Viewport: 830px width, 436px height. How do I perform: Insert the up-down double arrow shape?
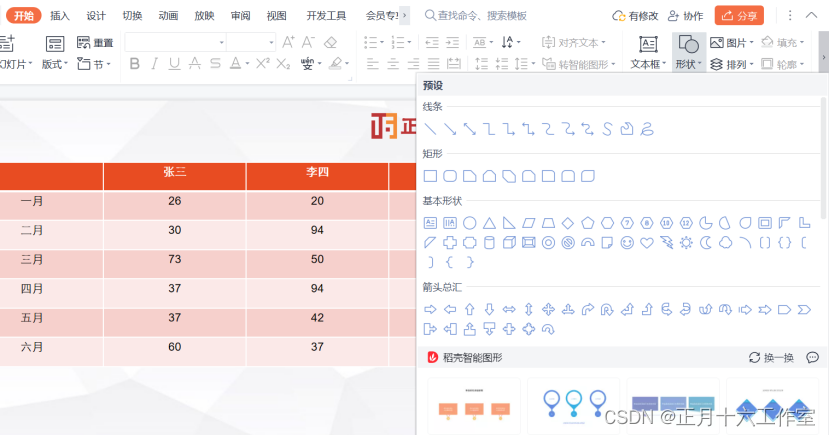pos(529,310)
